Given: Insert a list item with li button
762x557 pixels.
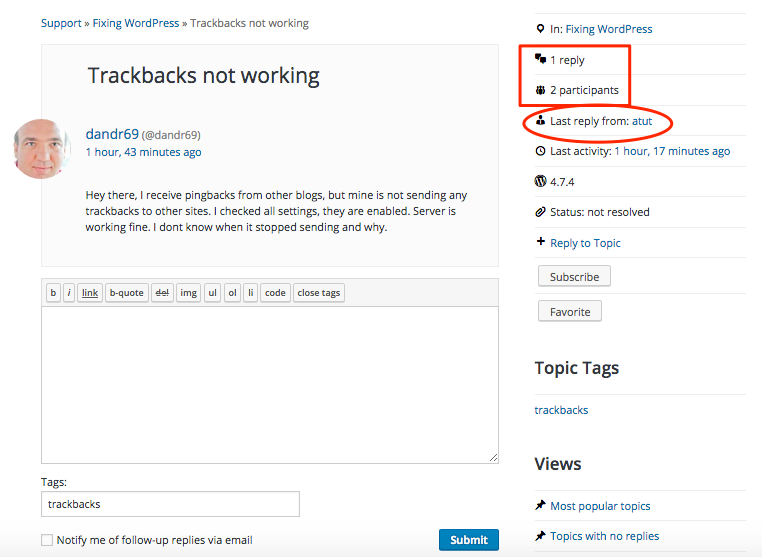Looking at the screenshot, I should tap(250, 293).
